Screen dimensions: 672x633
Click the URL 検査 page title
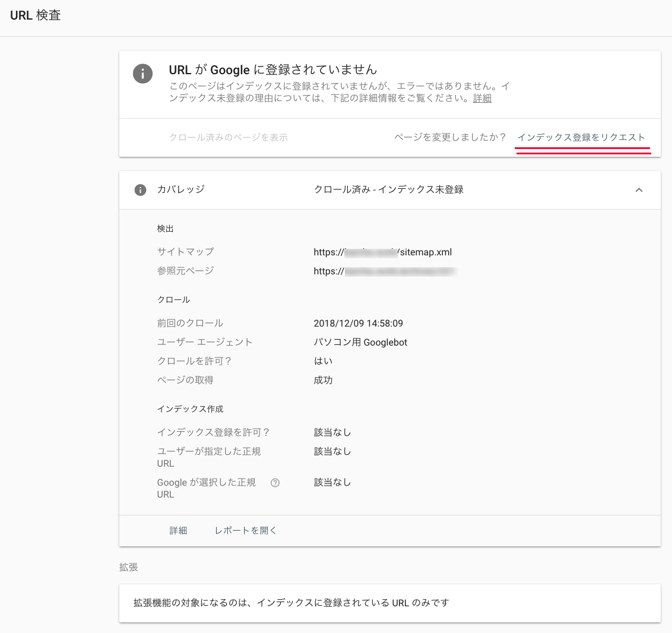coord(36,15)
